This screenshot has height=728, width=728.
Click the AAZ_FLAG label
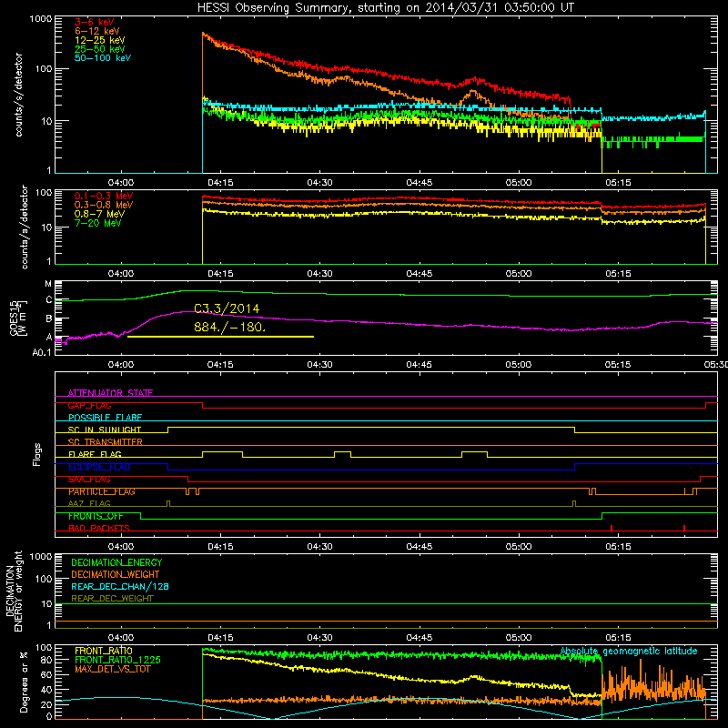click(x=89, y=503)
